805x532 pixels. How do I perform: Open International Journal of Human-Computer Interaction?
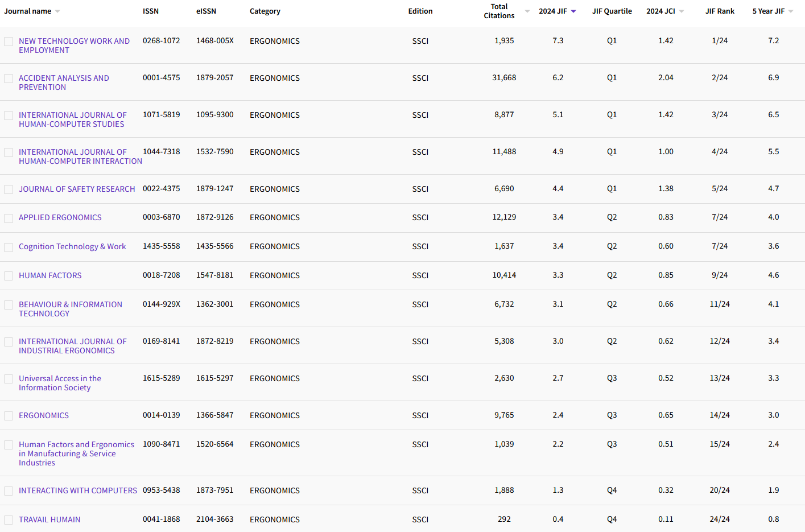[x=80, y=156]
